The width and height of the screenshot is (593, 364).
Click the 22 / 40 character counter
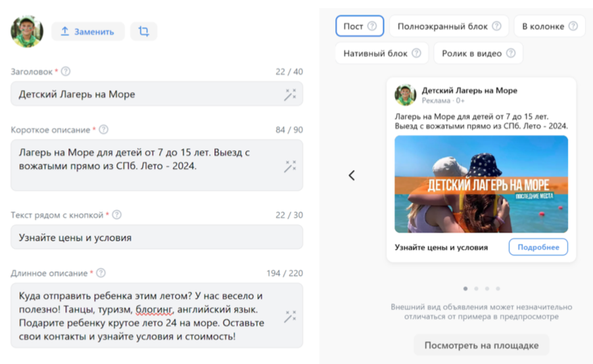[x=289, y=72]
